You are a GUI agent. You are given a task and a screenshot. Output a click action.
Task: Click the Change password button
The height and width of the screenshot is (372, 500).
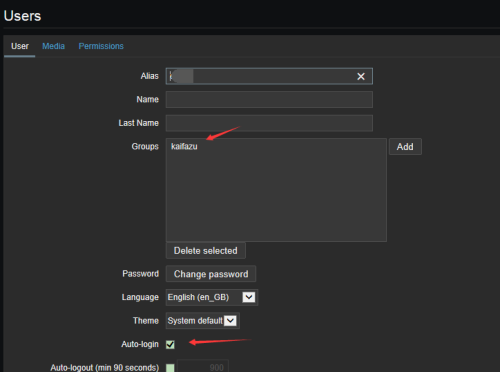coord(211,274)
